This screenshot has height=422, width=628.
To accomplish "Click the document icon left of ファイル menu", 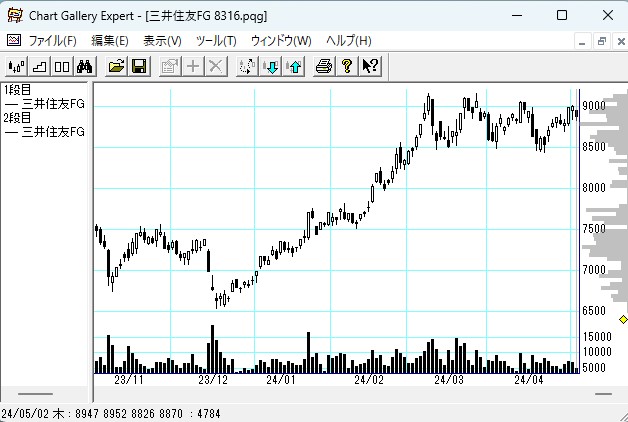I will coord(13,41).
